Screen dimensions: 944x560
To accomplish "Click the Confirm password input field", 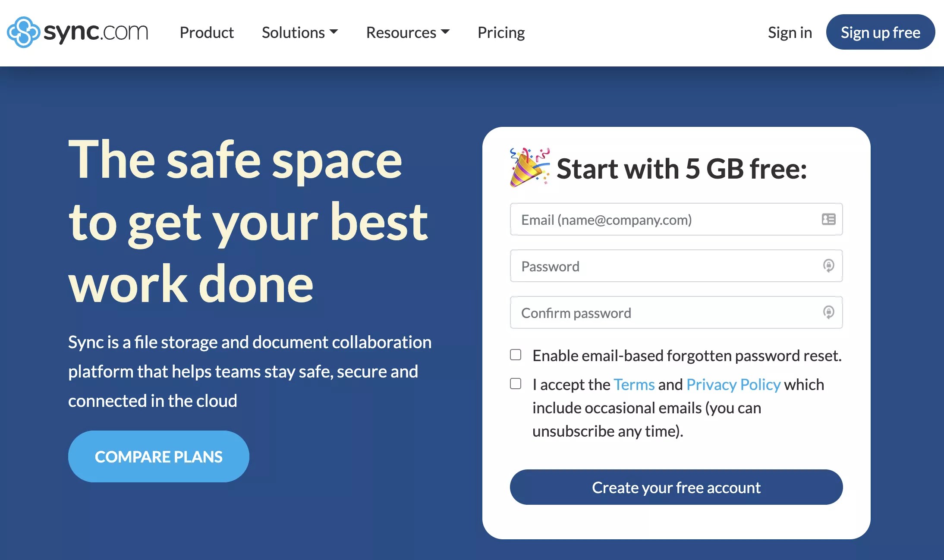I will tap(647, 312).
